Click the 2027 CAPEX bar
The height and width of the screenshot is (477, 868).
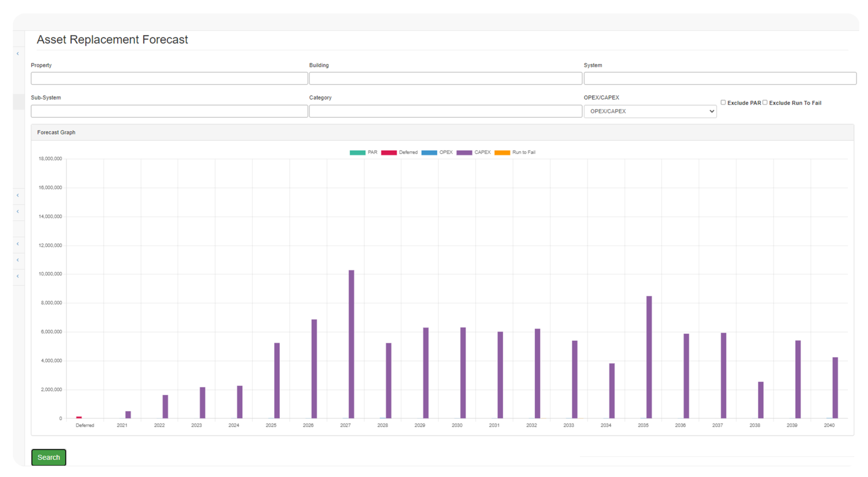click(351, 344)
